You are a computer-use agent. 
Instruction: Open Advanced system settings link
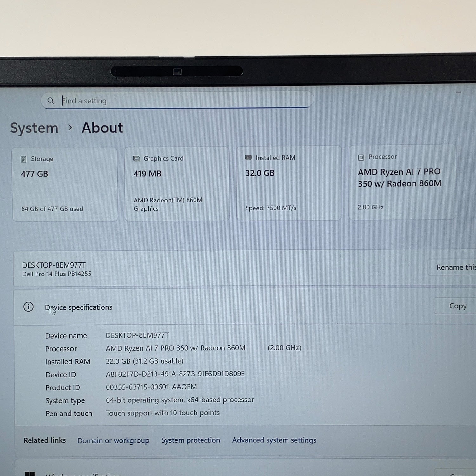(x=274, y=440)
